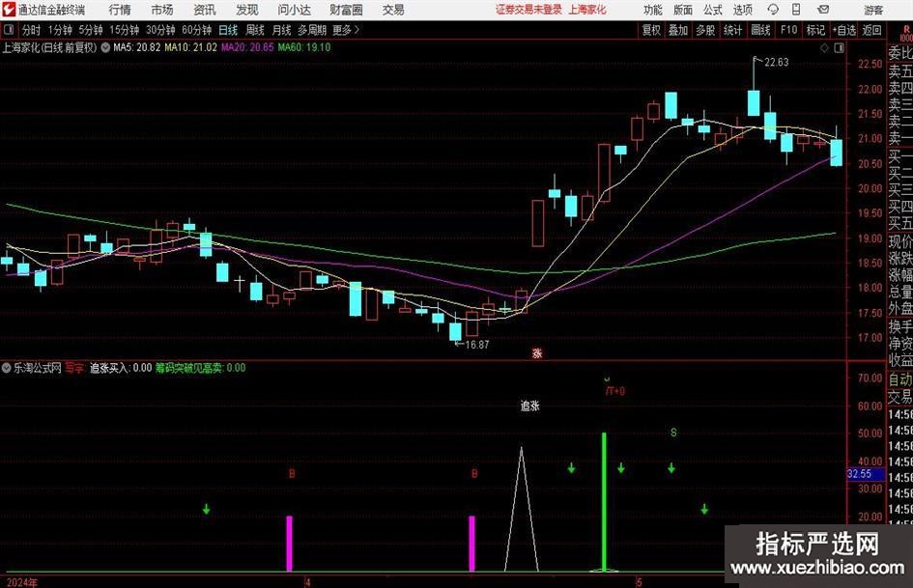Viewport: 913px width, 588px height.
Task: Open the 资讯 menu
Action: point(205,10)
